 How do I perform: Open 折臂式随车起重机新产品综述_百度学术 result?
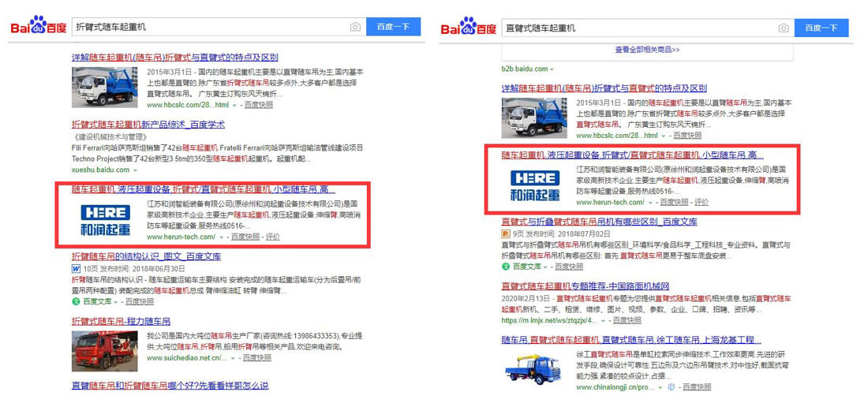click(x=148, y=125)
